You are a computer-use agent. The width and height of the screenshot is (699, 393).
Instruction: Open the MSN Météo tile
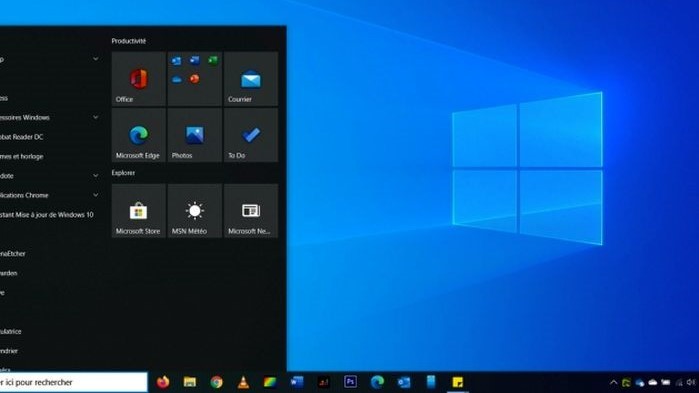(x=195, y=211)
